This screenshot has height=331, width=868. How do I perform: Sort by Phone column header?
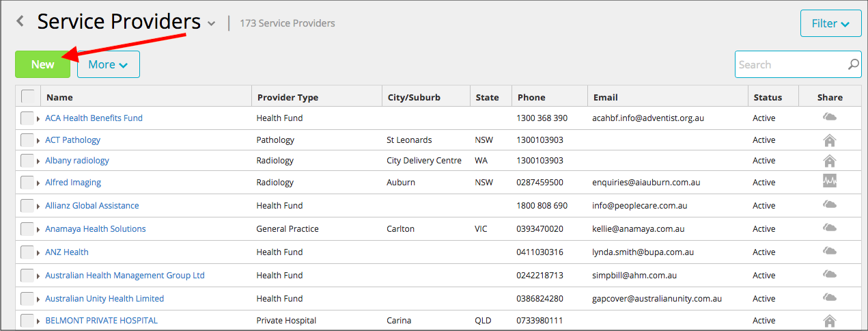(x=531, y=97)
